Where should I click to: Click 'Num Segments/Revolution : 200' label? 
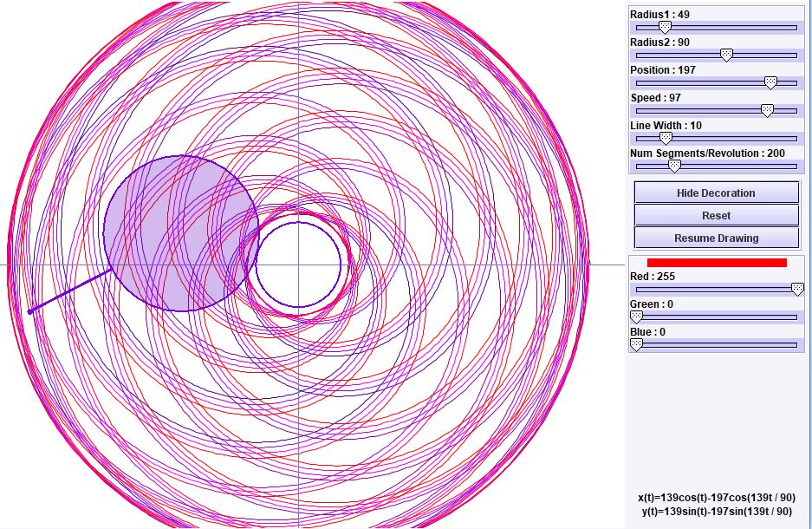(707, 153)
